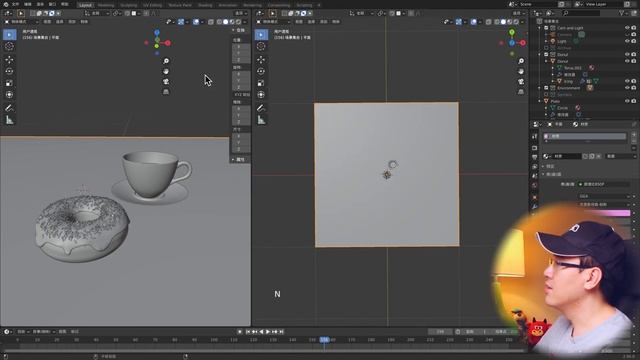Enable wireframe shading in right viewport
The height and width of the screenshot is (360, 640).
click(497, 22)
